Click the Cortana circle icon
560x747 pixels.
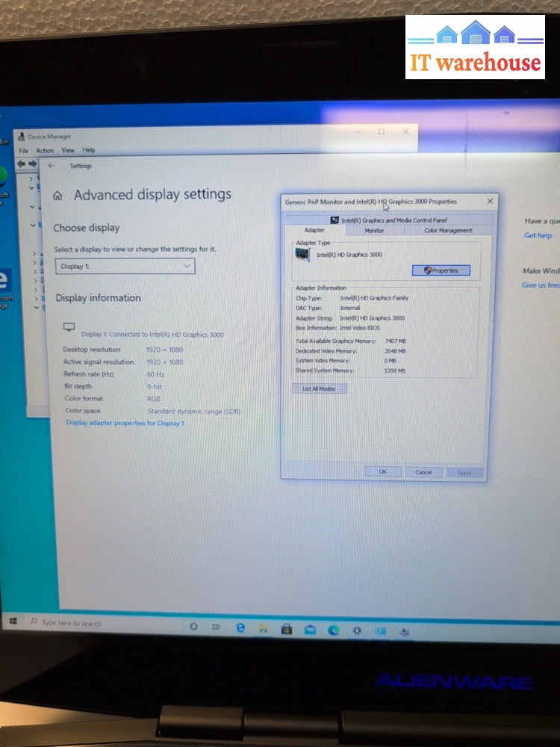tap(193, 626)
